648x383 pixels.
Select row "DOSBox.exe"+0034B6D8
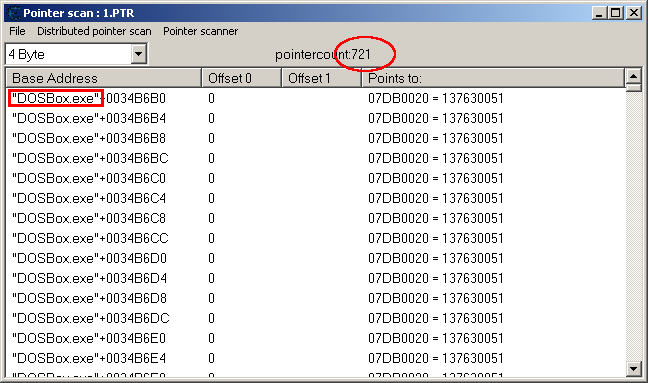coord(315,298)
